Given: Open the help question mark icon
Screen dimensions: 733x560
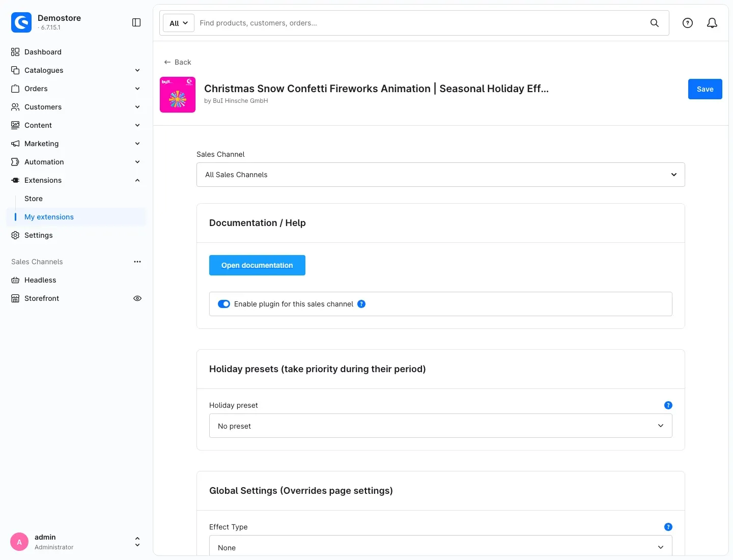Looking at the screenshot, I should [x=688, y=23].
